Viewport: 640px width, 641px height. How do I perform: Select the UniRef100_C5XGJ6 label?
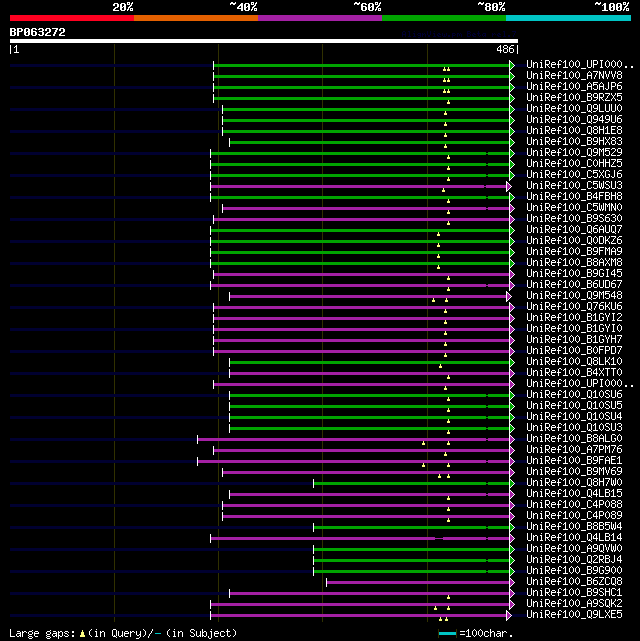tap(574, 175)
